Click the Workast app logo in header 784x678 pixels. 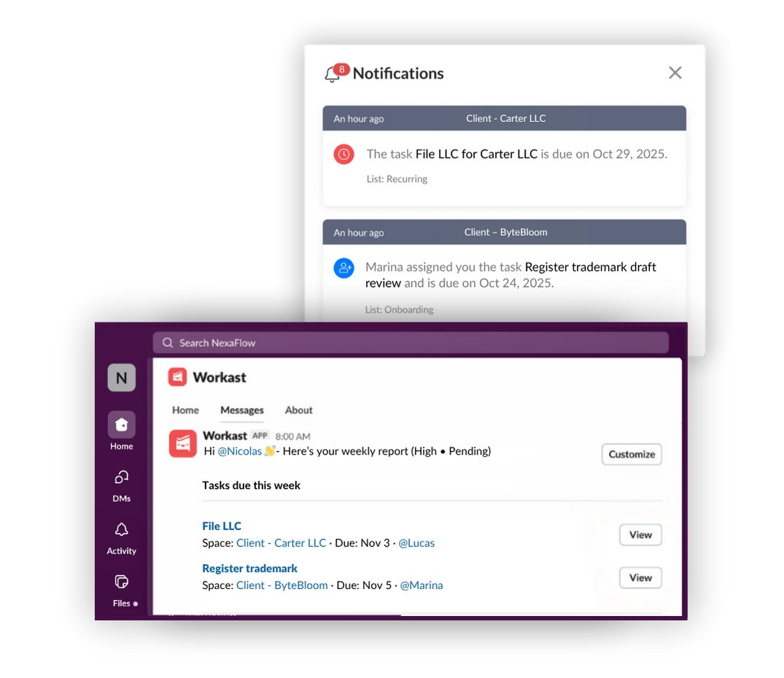(177, 377)
